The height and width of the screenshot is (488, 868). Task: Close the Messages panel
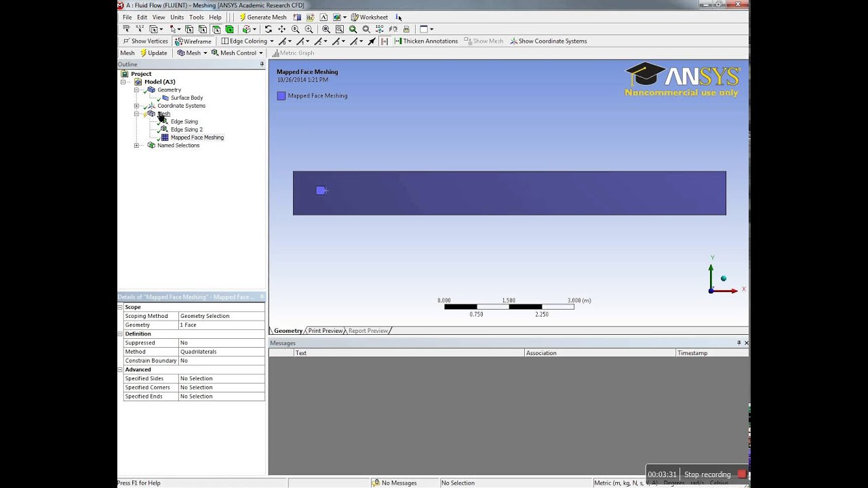pos(747,343)
